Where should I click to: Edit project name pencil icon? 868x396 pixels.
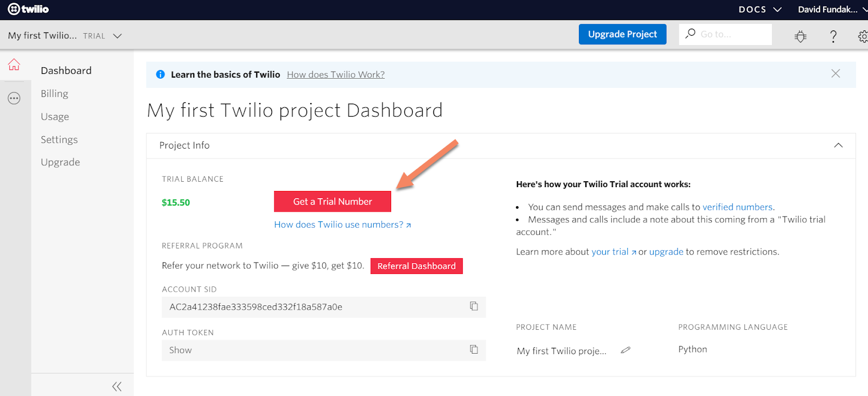626,350
